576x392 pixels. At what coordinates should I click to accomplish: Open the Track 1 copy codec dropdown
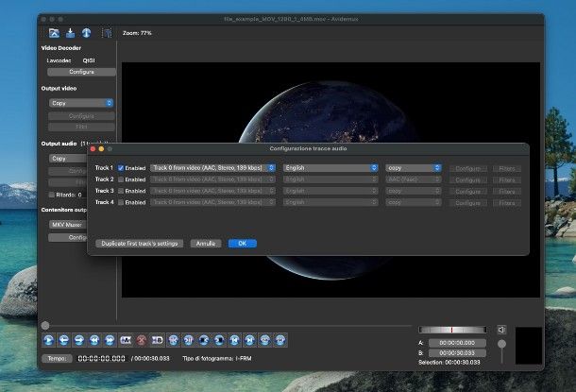click(x=414, y=168)
